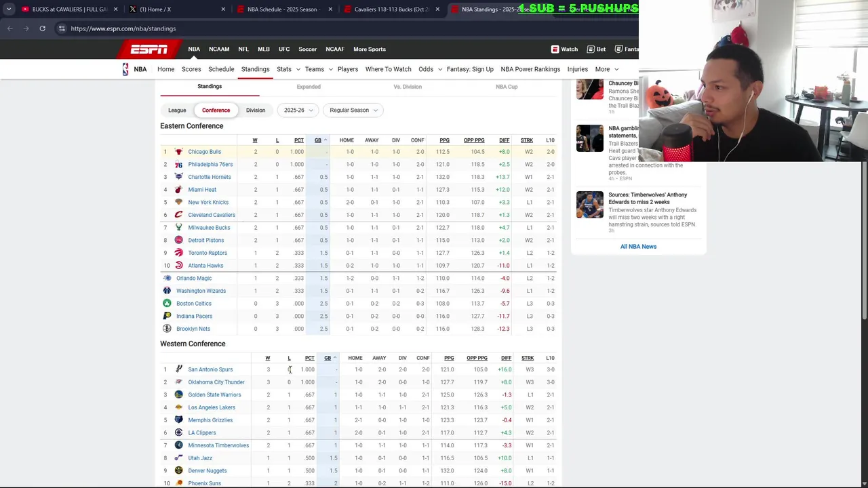Sort Western table by DIFF column
Screen dimensions: 868x488
click(506, 358)
